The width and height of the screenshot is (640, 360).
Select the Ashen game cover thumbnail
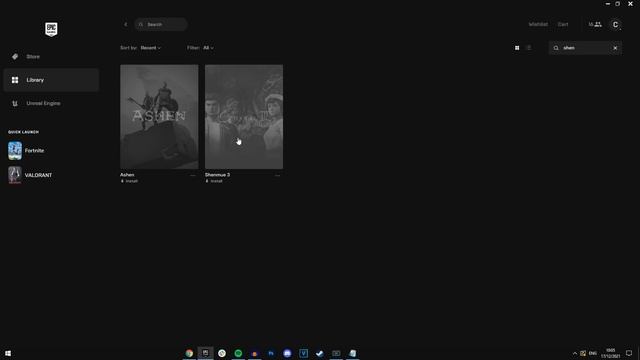point(159,117)
